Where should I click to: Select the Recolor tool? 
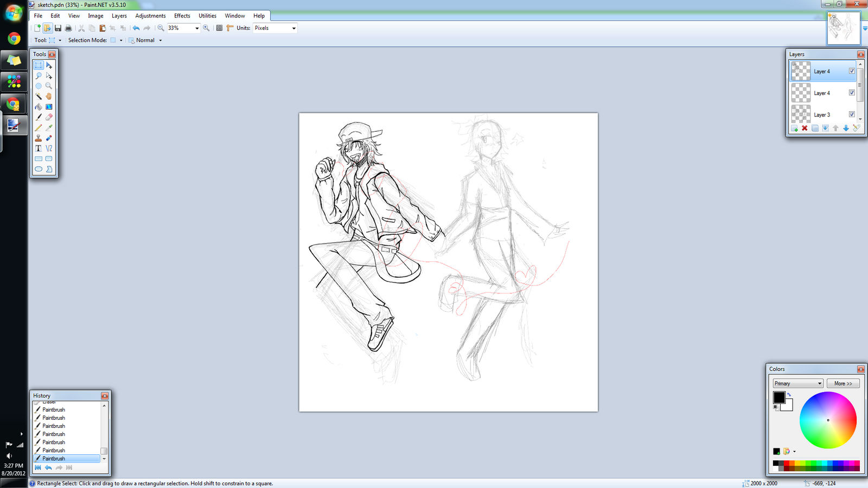pyautogui.click(x=49, y=138)
